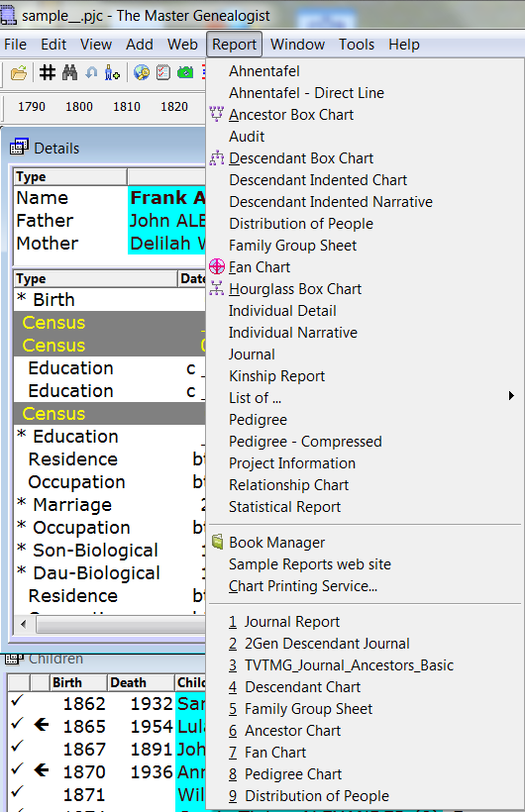The height and width of the screenshot is (812, 525).
Task: Select the Marriage event row
Action: [x=110, y=504]
